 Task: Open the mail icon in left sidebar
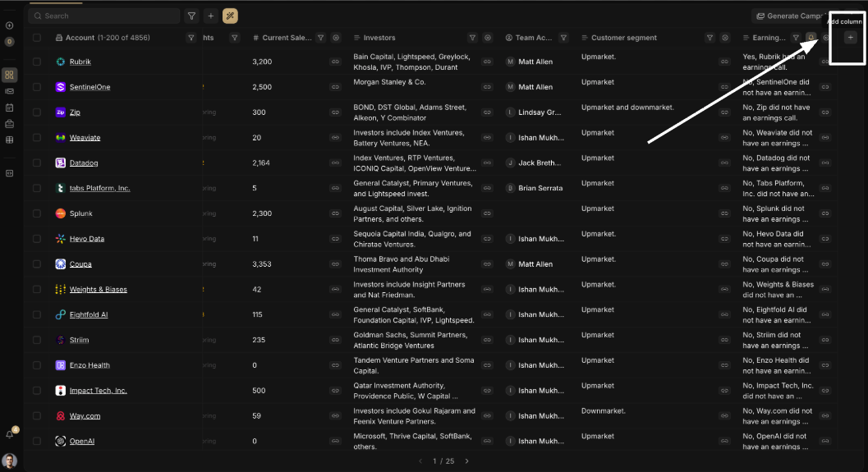(10, 91)
